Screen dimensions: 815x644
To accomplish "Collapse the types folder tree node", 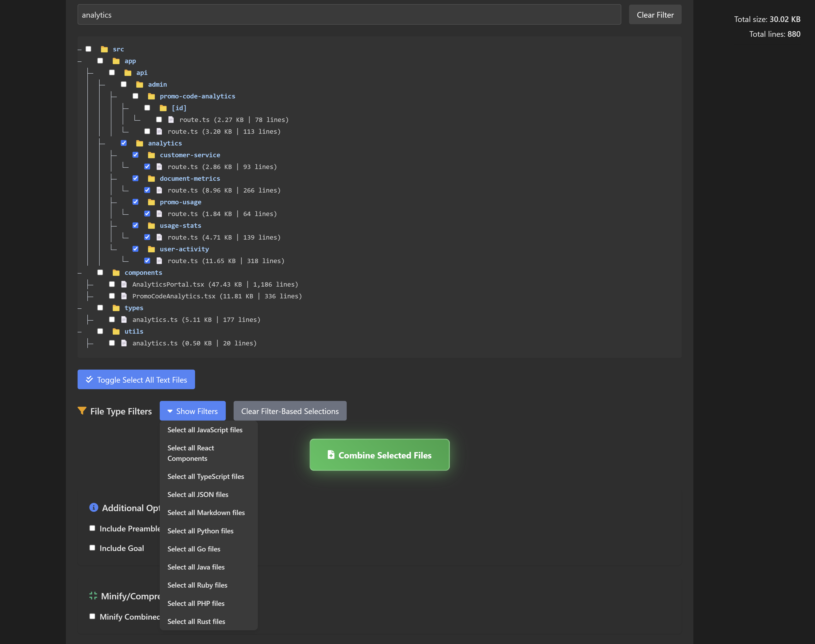I will click(x=80, y=308).
